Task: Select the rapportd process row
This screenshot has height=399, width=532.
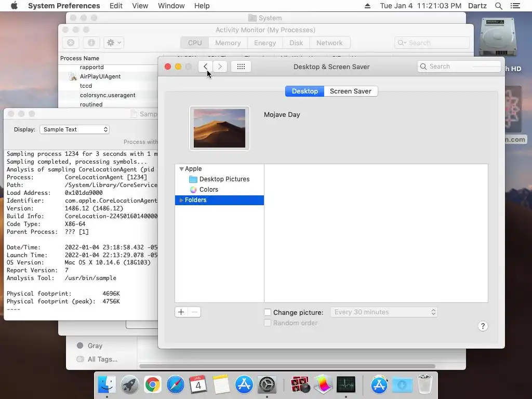Action: point(108,67)
